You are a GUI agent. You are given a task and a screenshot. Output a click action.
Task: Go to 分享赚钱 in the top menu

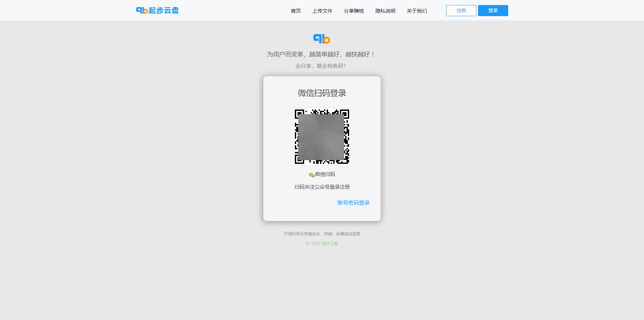coord(354,11)
